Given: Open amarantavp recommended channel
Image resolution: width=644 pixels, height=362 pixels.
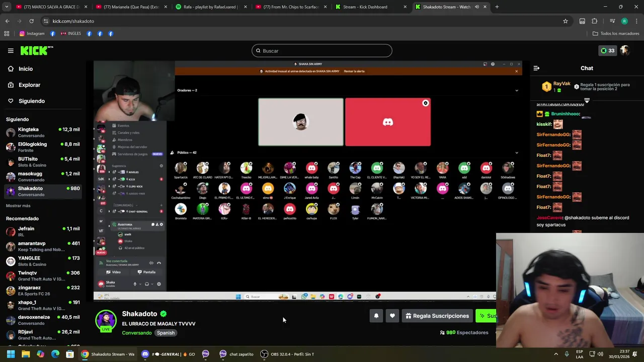Looking at the screenshot, I should point(42,246).
